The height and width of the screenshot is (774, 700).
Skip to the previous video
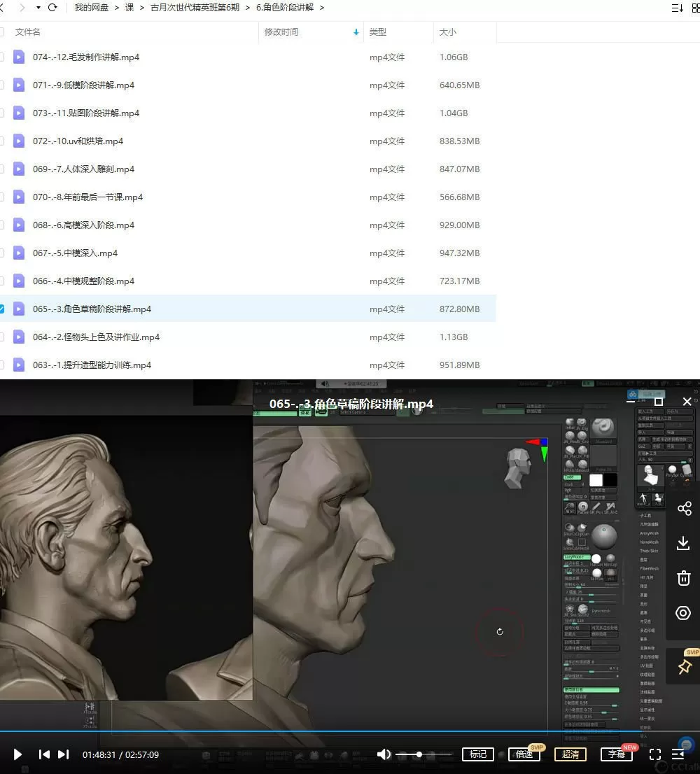pyautogui.click(x=44, y=754)
